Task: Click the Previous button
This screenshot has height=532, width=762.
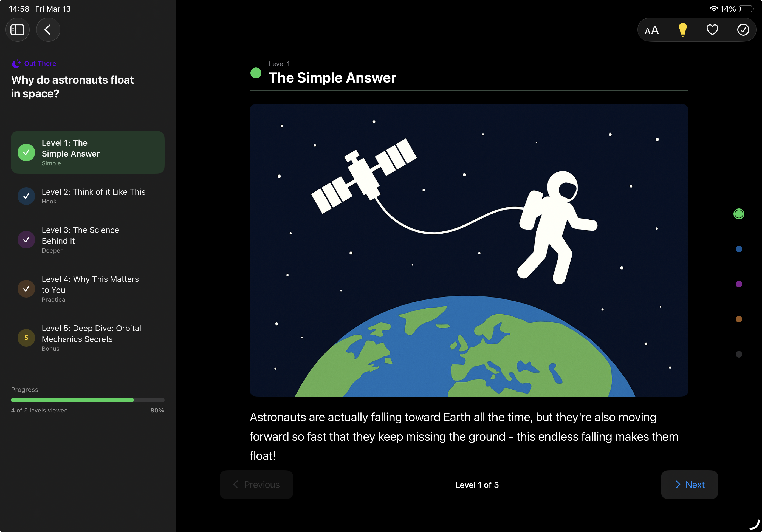Action: [x=256, y=485]
